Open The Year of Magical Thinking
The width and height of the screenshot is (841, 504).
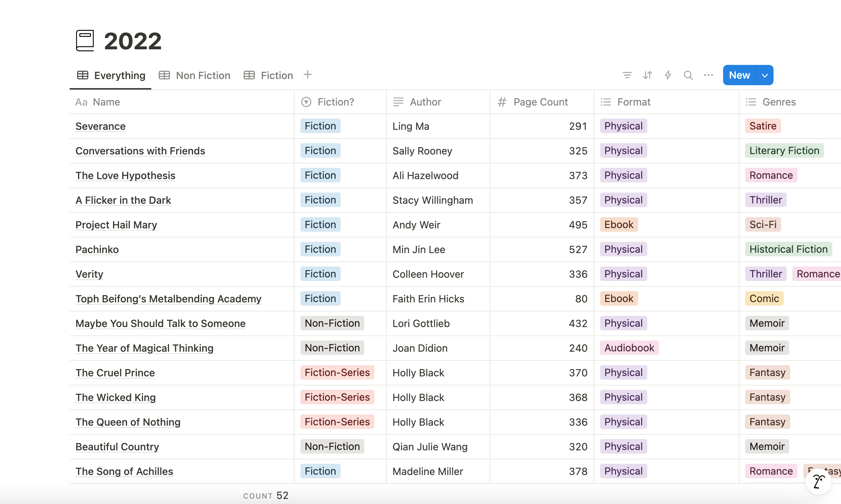144,348
